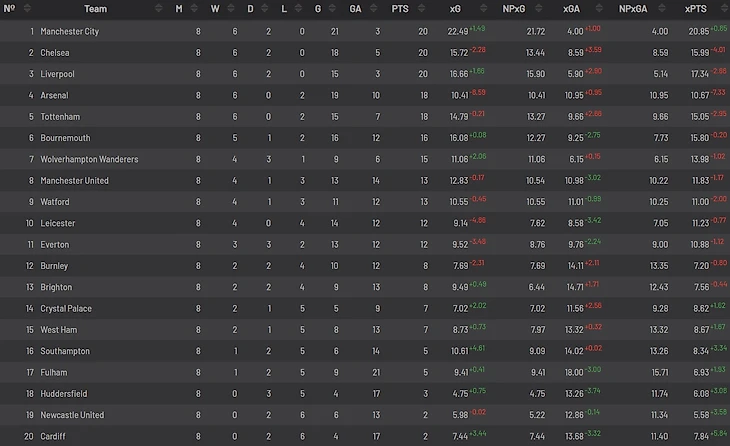Click Huddersfield team name
This screenshot has height=446, width=730.
64,394
